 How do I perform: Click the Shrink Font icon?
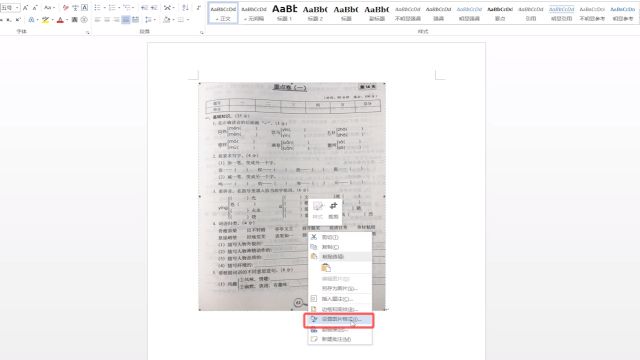[35, 8]
